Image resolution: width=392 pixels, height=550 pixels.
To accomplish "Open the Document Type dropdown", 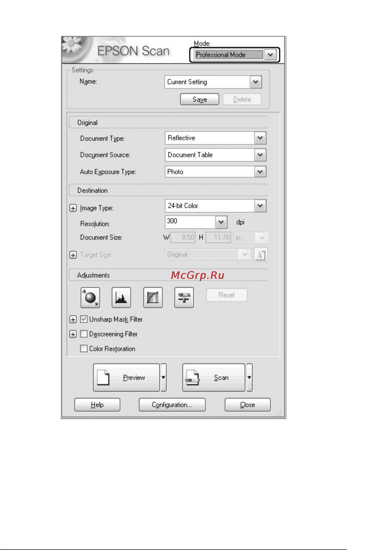I will click(216, 138).
